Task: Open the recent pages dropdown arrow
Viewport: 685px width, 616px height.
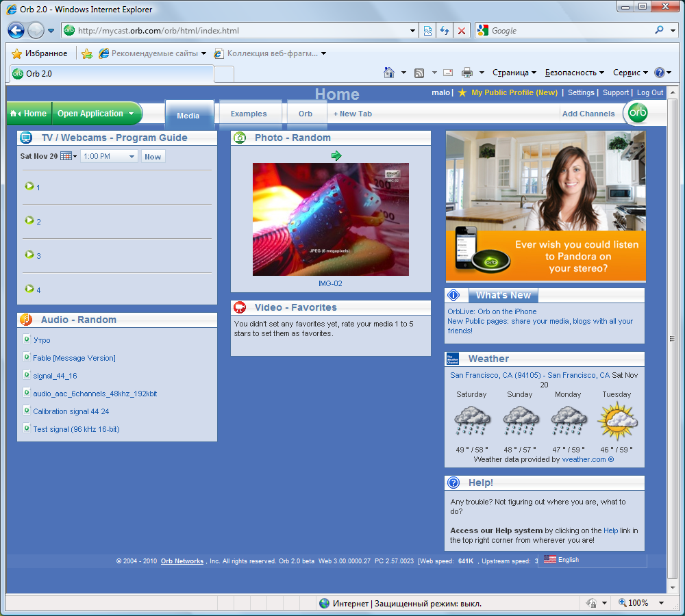Action: coord(51,31)
